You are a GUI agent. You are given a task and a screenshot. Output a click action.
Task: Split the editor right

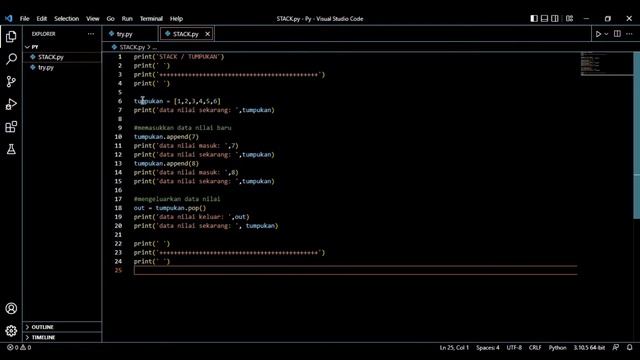(617, 34)
